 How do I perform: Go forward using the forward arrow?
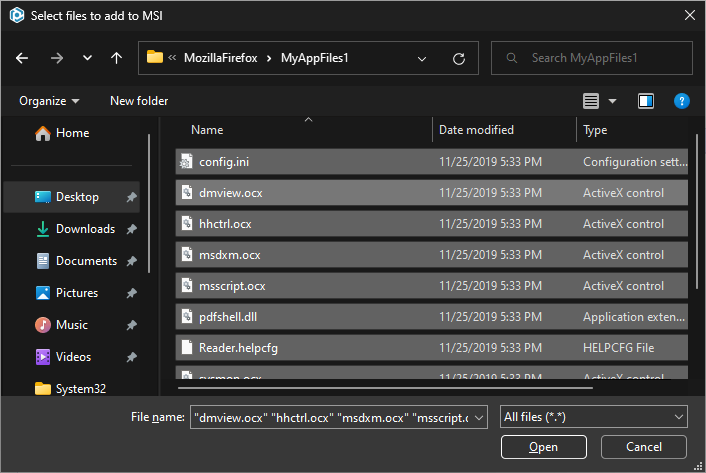click(x=57, y=58)
